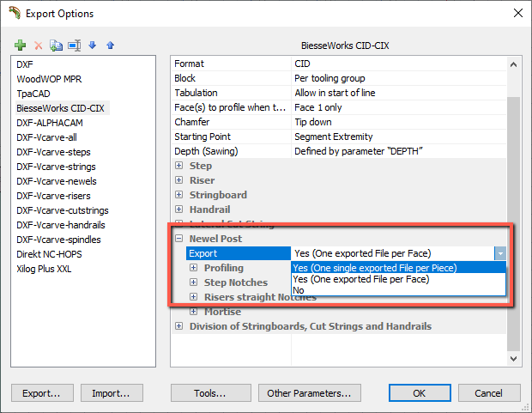Select DXF-Vcarve-spindles in the list
This screenshot has width=532, height=413.
[58, 240]
